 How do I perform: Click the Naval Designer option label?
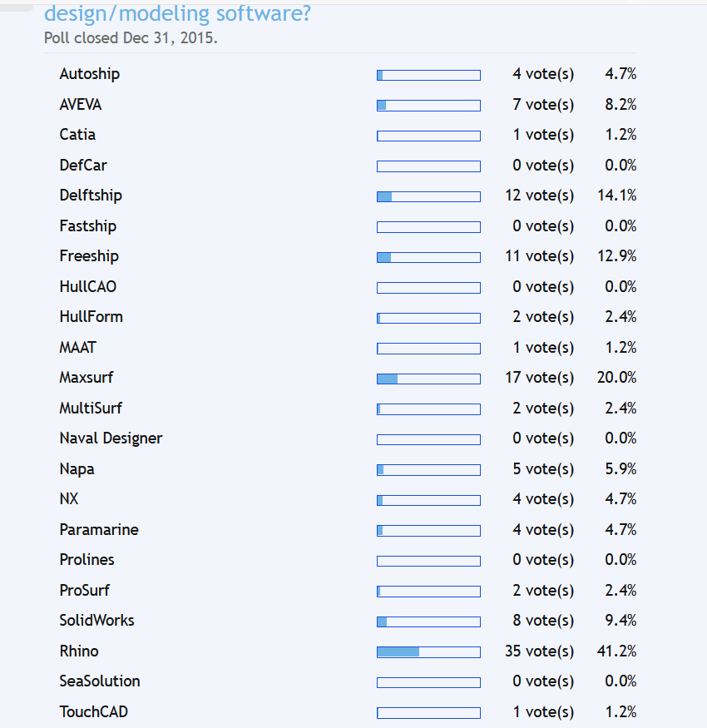point(111,438)
